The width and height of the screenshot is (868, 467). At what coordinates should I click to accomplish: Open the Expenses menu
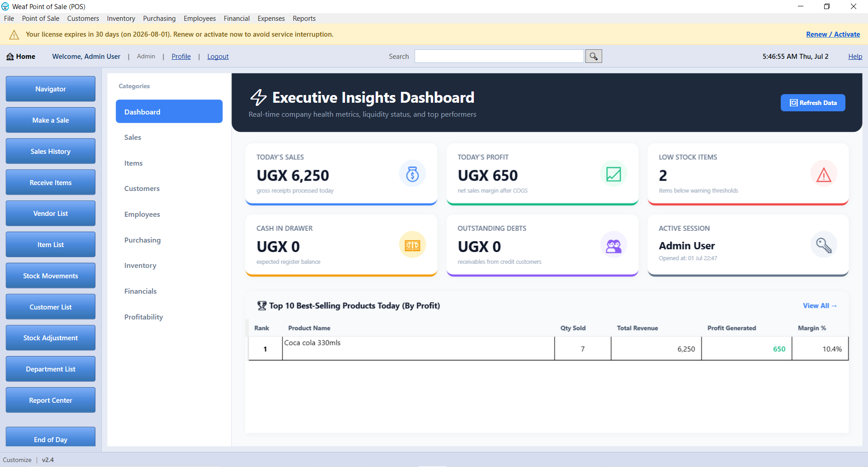271,19
